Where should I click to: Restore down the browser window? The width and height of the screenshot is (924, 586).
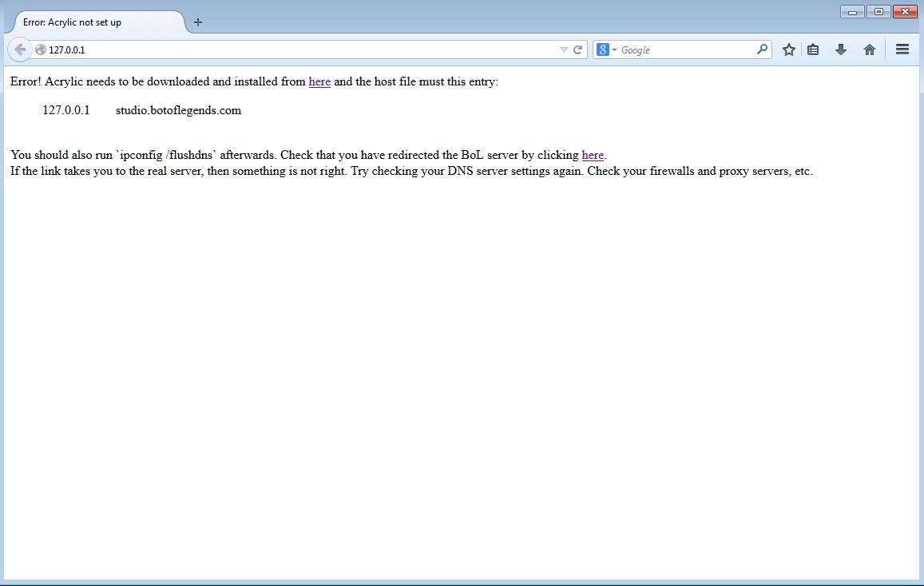[878, 12]
